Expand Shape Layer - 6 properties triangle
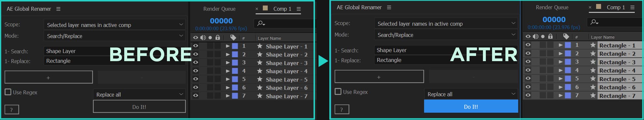Image resolution: width=644 pixels, height=120 pixels. pos(228,87)
